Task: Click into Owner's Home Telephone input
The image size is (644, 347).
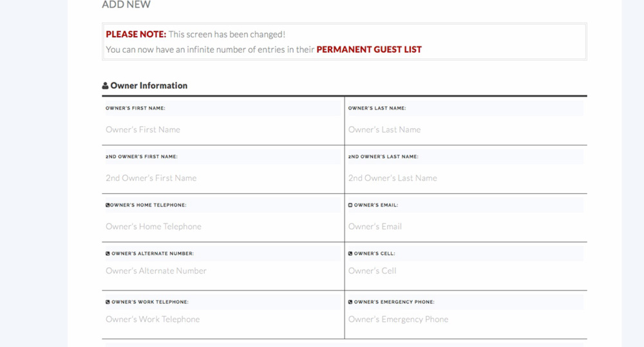Action: tap(223, 227)
